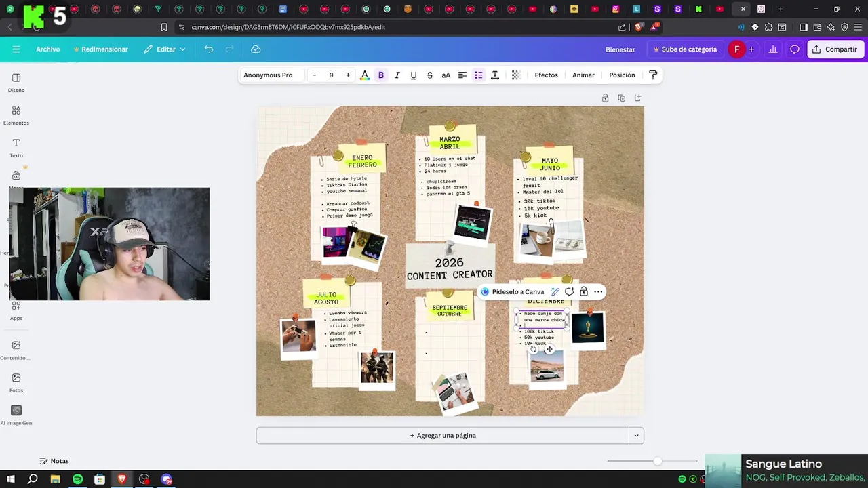The image size is (868, 488).
Task: Open the transparency checkerboard control
Action: (516, 75)
